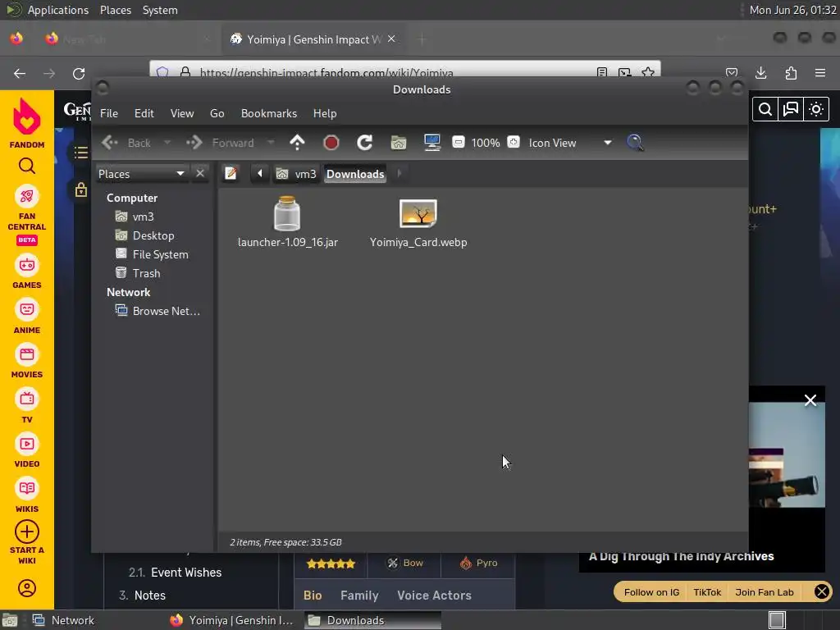840x630 pixels.
Task: Select Desktop in Places sidebar
Action: click(144, 235)
